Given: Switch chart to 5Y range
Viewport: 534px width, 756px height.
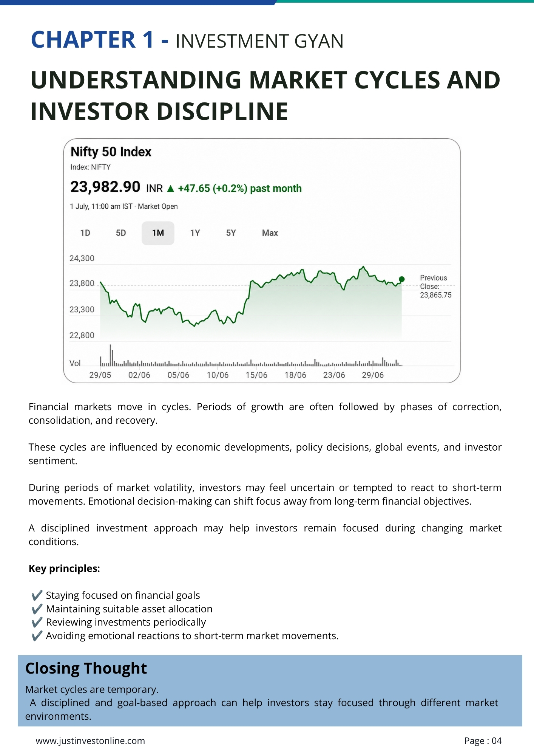Looking at the screenshot, I should 231,233.
